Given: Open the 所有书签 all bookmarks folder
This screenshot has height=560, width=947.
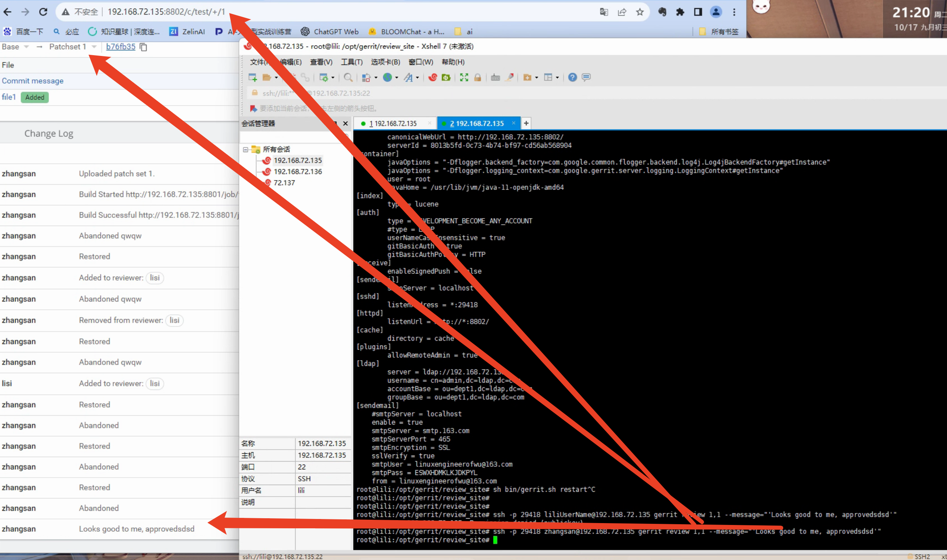Looking at the screenshot, I should tap(719, 32).
